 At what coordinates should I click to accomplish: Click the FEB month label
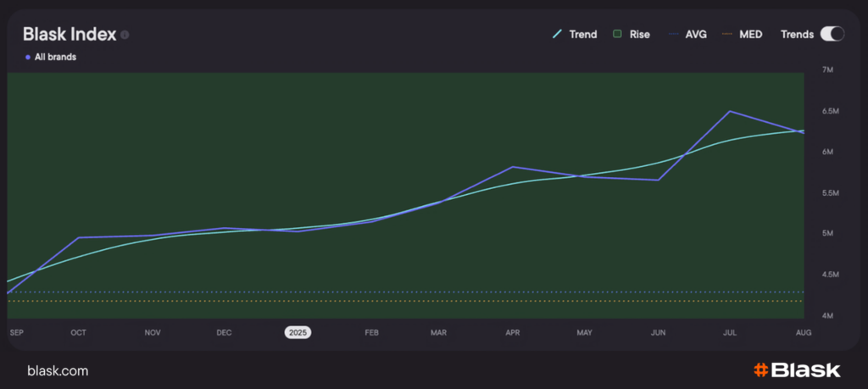coord(371,333)
